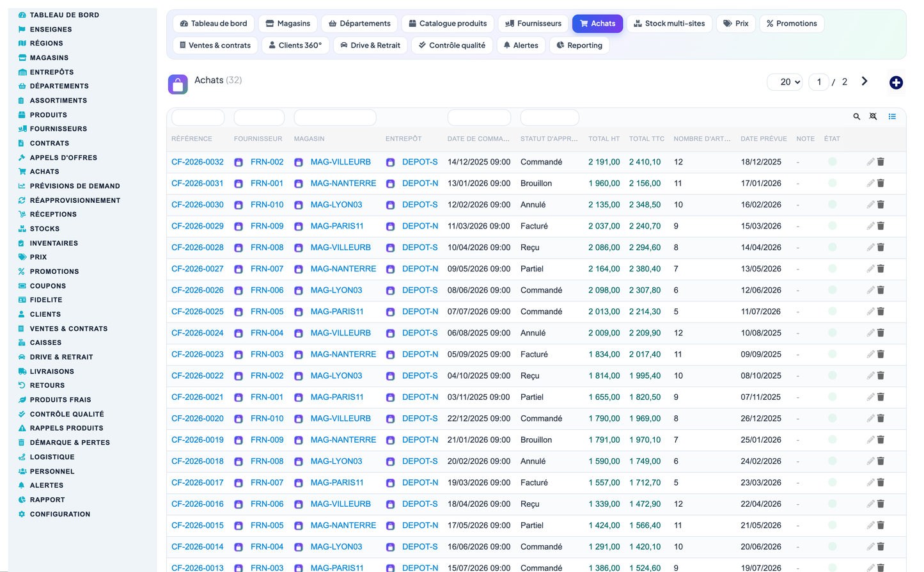Screen dimensions: 924x572
Task: Click the state indicator for CF-2026-0030
Action: (x=833, y=205)
